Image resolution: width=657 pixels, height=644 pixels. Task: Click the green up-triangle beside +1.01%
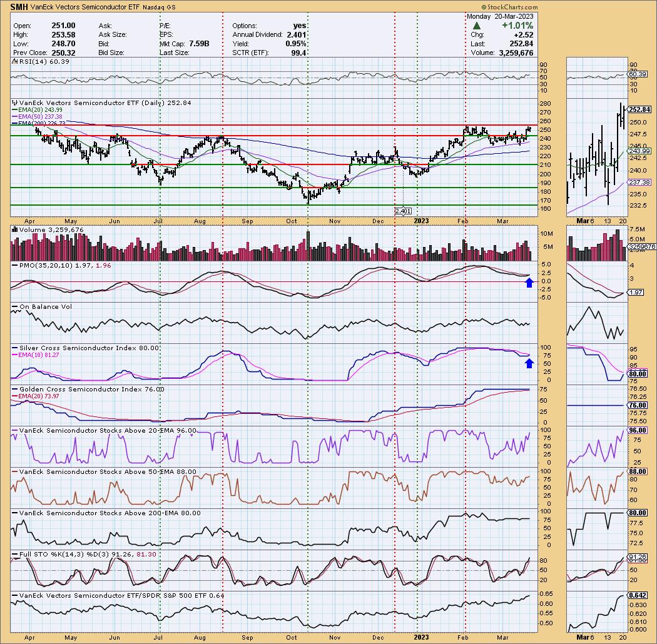click(x=476, y=26)
